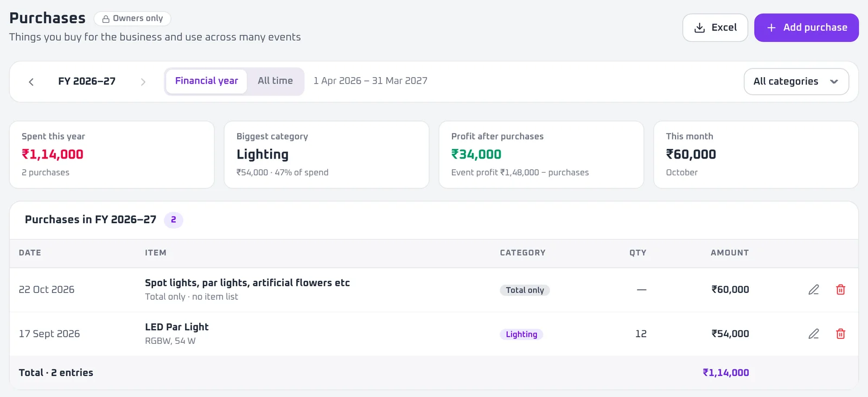Click the Amount column header
Viewport: 868px width, 397px height.
tap(730, 253)
